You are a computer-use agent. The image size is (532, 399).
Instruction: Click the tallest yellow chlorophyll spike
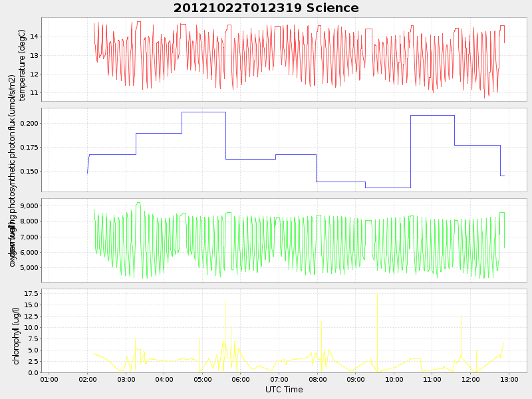[x=377, y=332]
